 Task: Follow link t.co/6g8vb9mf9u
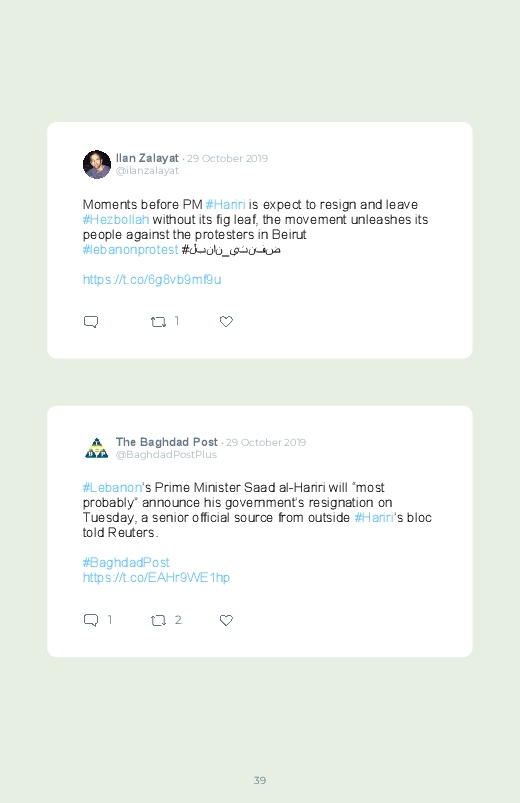(x=152, y=280)
